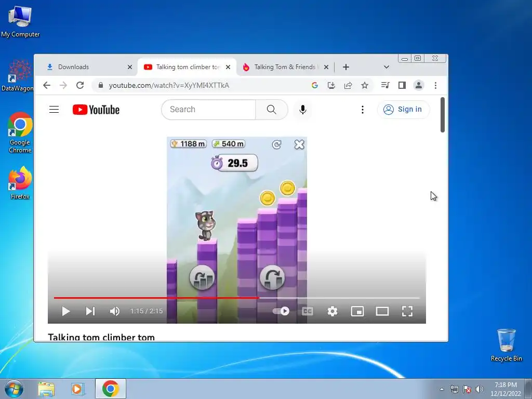Focus the YouTube Search field
Screen dimensions: 532x399
point(208,109)
